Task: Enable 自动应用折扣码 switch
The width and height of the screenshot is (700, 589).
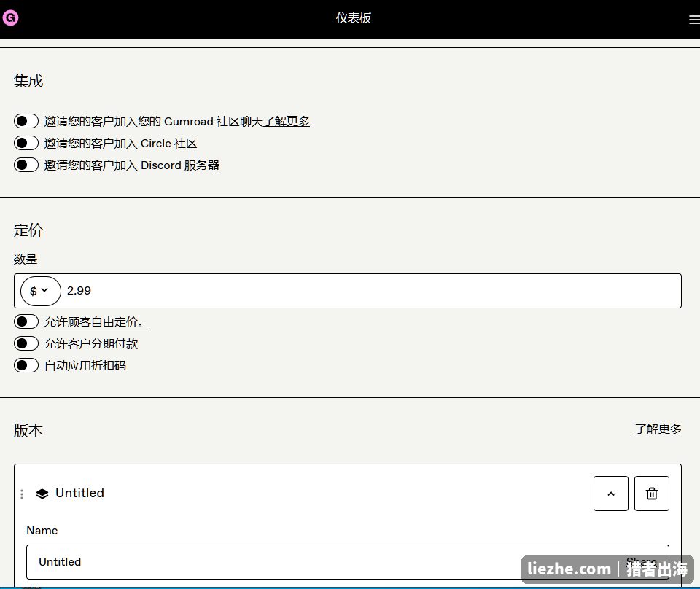Action: click(x=26, y=365)
